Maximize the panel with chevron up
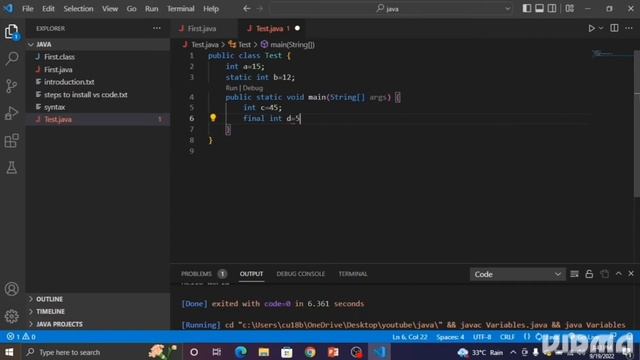640x360 pixels. tap(618, 274)
